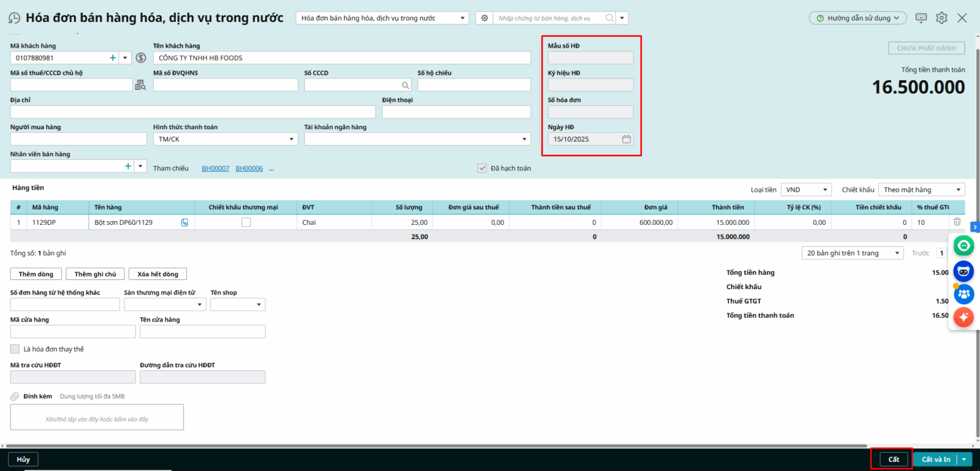Expand the Chiết khấu Theo mặt hàng dropdown
The image size is (980, 471).
coord(958,190)
